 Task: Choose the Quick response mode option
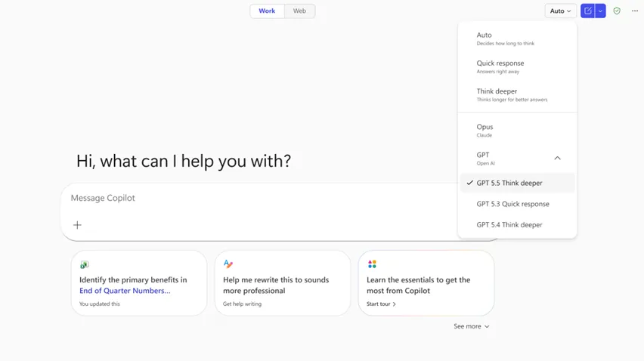click(500, 66)
